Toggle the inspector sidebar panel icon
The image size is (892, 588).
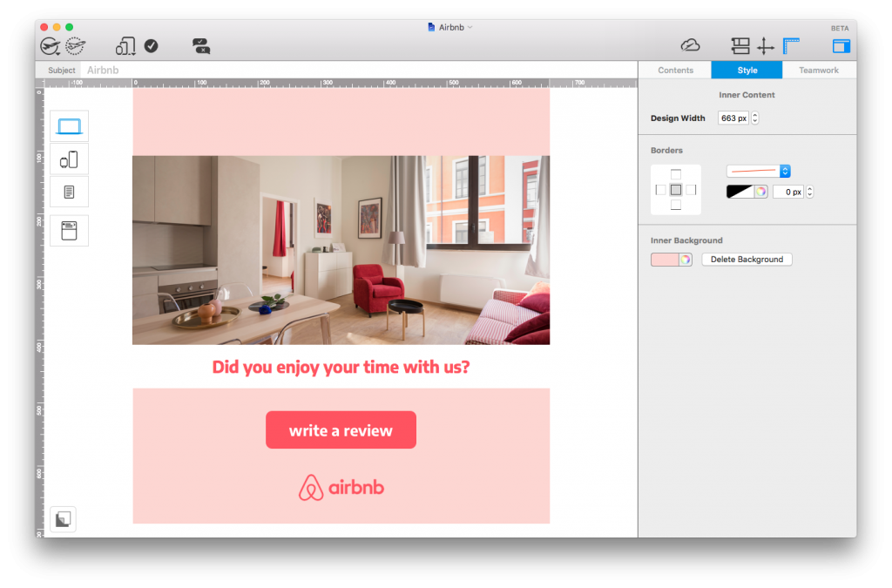tap(841, 46)
